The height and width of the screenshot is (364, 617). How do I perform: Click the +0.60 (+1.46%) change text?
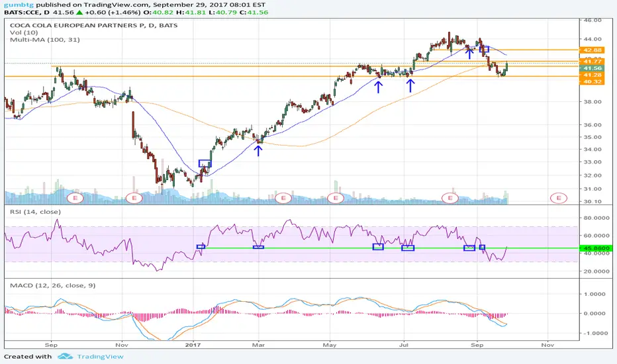pos(113,12)
